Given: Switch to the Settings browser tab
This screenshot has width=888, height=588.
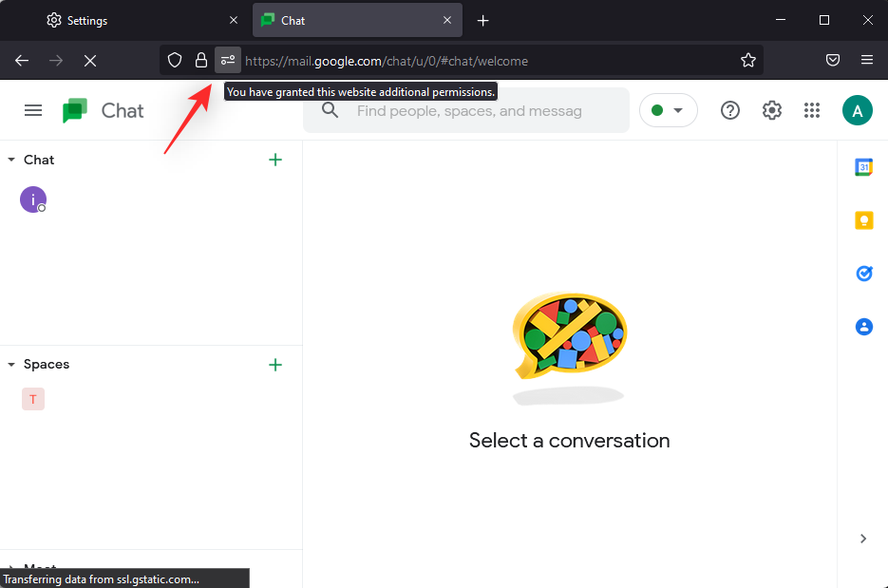Looking at the screenshot, I should point(133,20).
